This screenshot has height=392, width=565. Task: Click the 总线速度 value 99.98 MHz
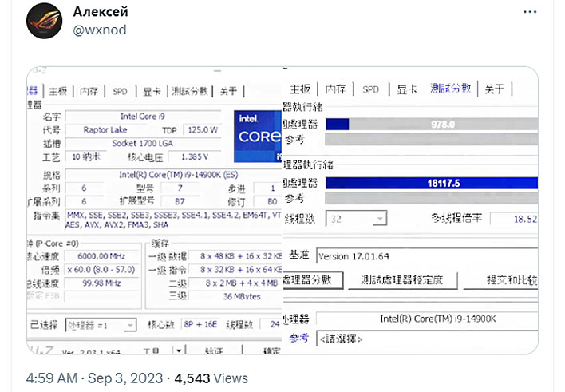[x=101, y=283]
